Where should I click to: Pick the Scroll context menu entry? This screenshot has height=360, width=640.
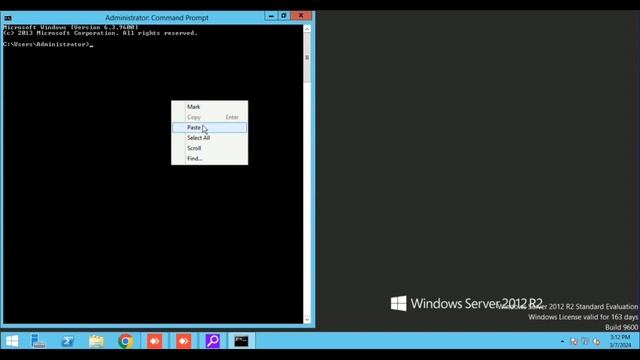pos(209,148)
